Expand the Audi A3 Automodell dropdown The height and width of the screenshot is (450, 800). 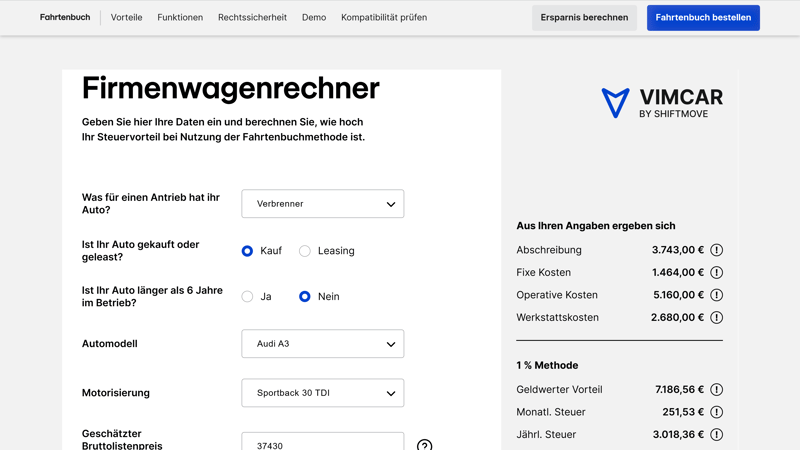(x=322, y=344)
